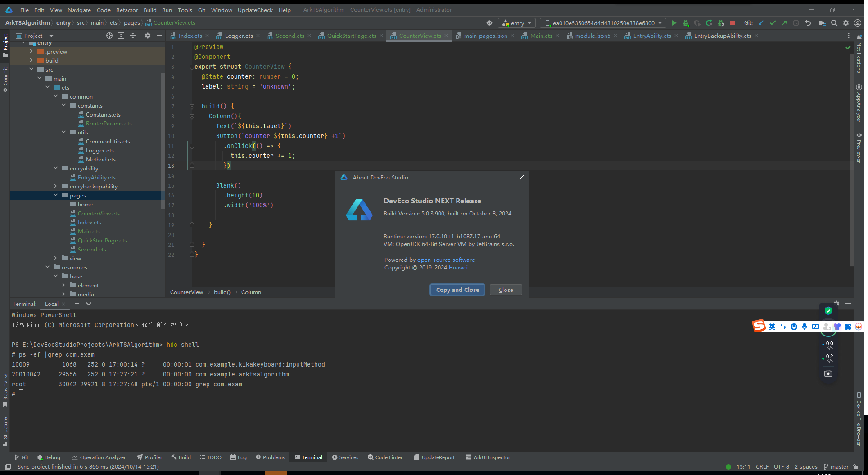Click Copy and Close in About dialog

457,290
